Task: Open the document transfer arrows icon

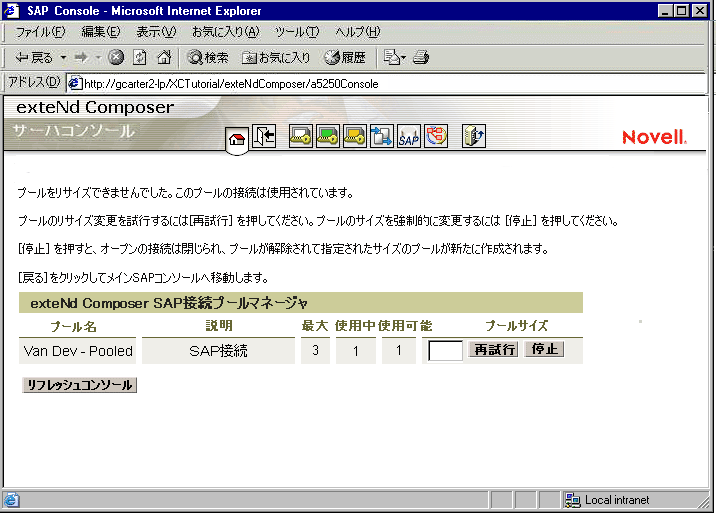Action: click(x=381, y=136)
